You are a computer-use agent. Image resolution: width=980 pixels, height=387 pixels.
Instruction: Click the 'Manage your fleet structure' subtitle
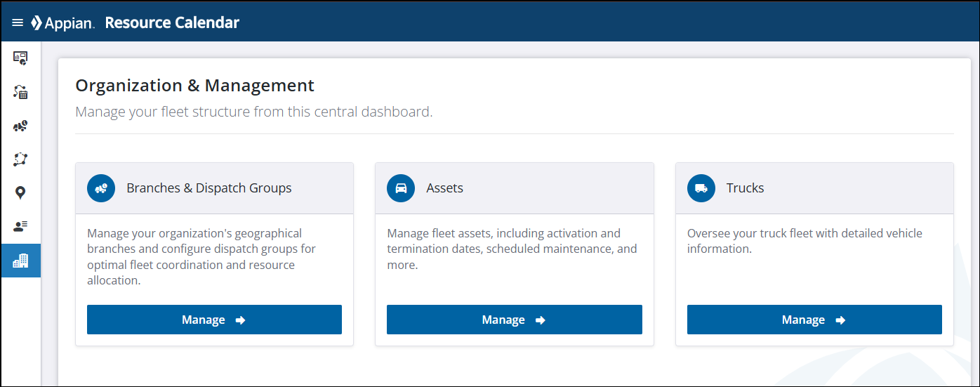[254, 112]
